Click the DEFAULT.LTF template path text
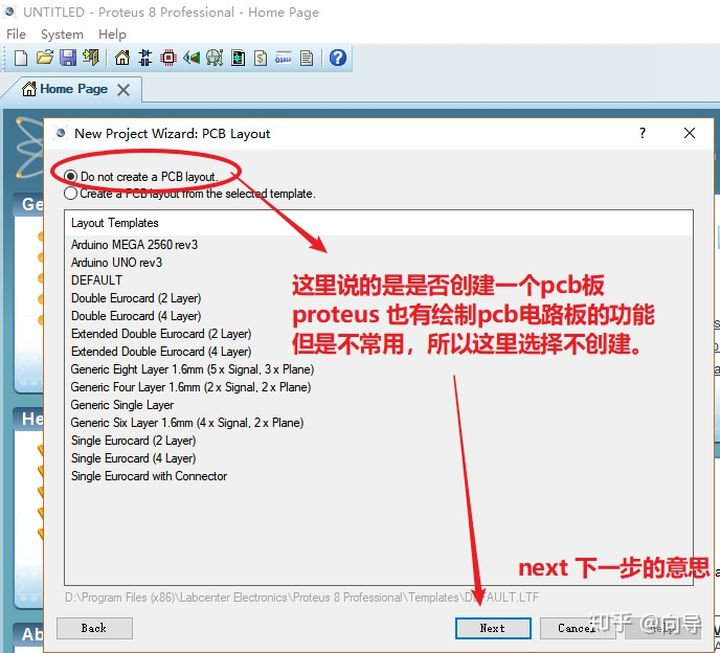Viewport: 720px width, 653px height. tap(302, 597)
